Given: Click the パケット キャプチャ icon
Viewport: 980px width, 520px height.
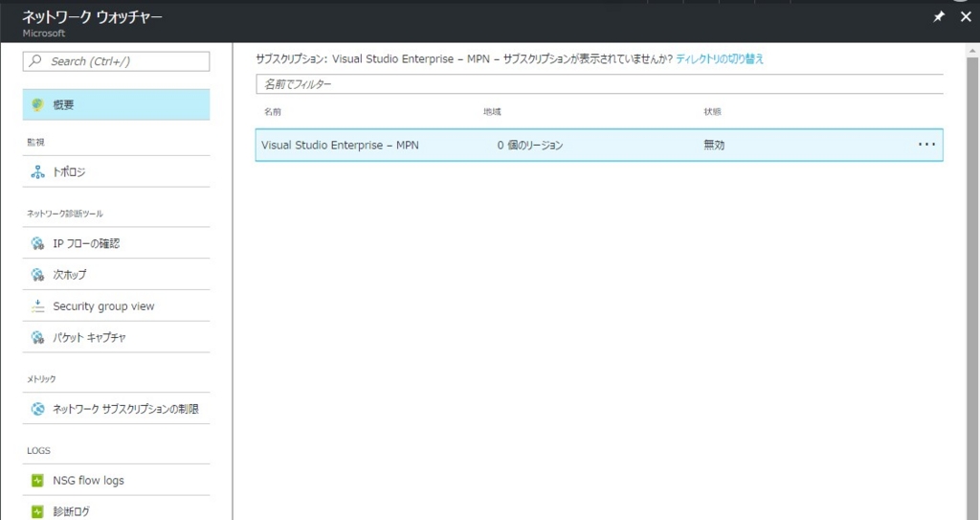Looking at the screenshot, I should point(37,338).
